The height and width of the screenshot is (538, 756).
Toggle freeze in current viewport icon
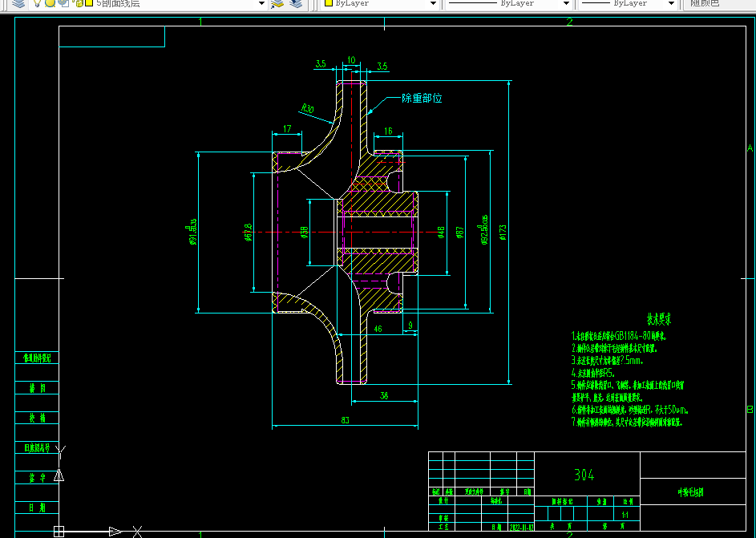pos(63,3)
